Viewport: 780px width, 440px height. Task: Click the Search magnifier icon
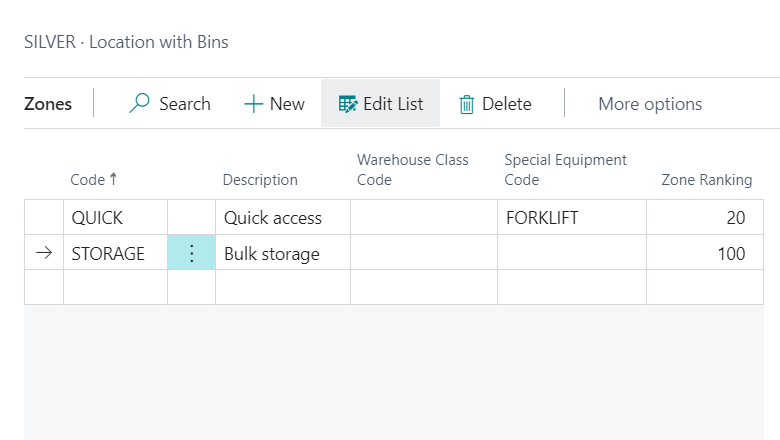click(x=140, y=104)
